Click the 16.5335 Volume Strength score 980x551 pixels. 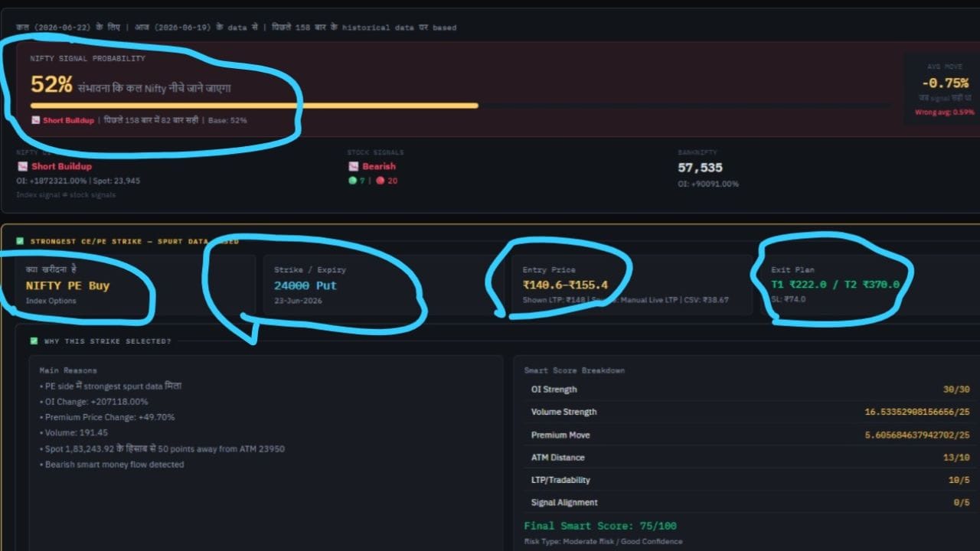click(x=917, y=412)
